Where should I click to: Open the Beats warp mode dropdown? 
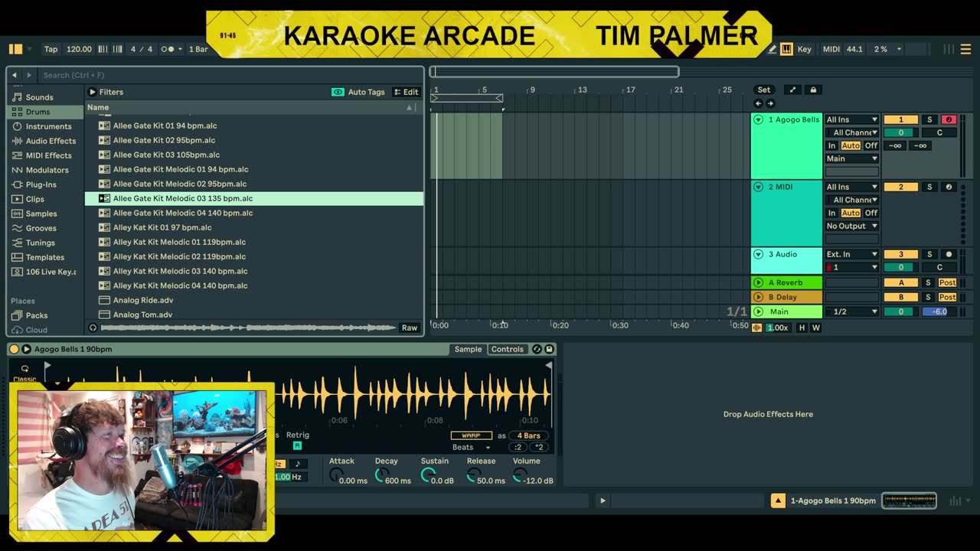pyautogui.click(x=472, y=447)
